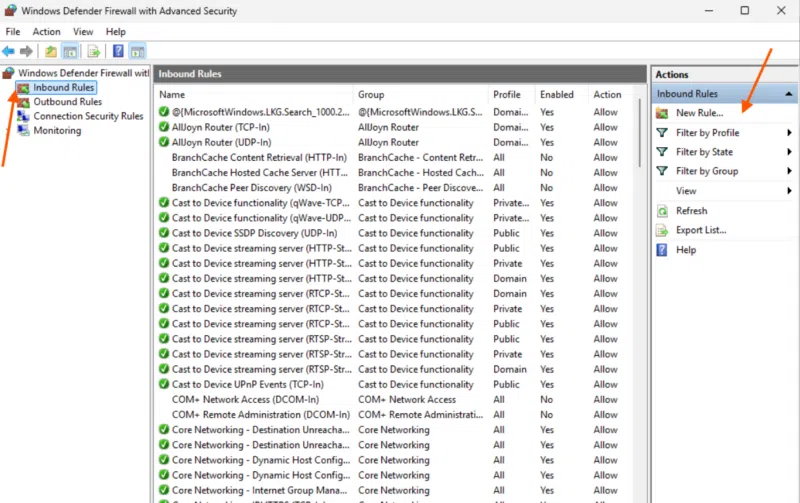Collapse the Inbound Rules actions section

coord(789,94)
